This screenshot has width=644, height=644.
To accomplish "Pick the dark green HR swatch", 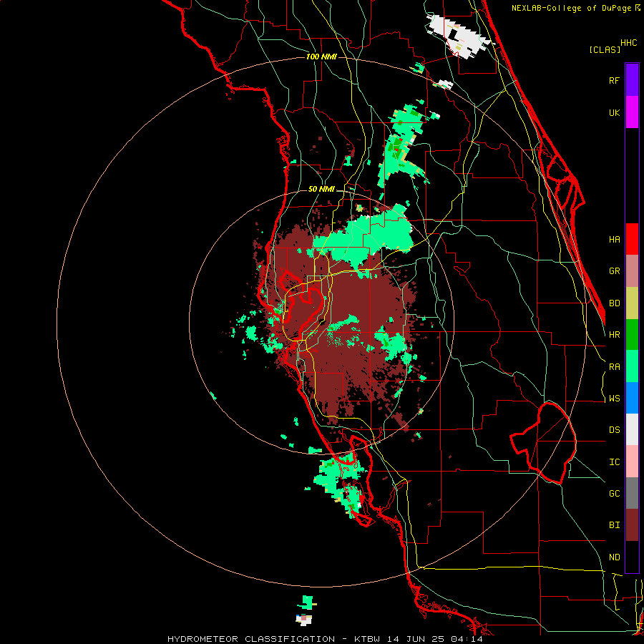I will point(632,335).
